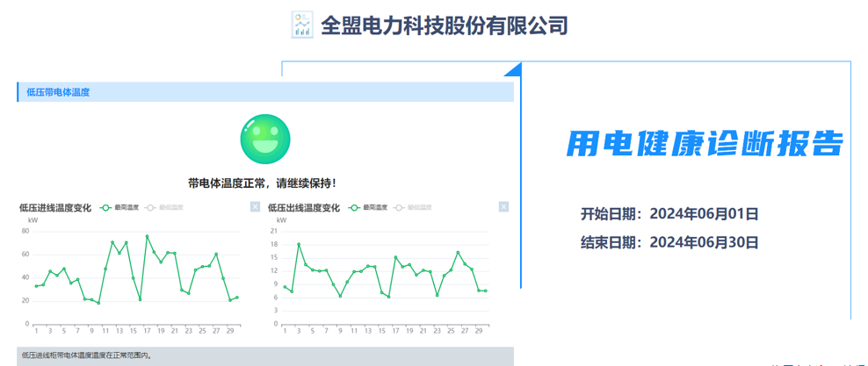Click the day 3 peak point on outlet chart
868x366 pixels.
(299, 244)
